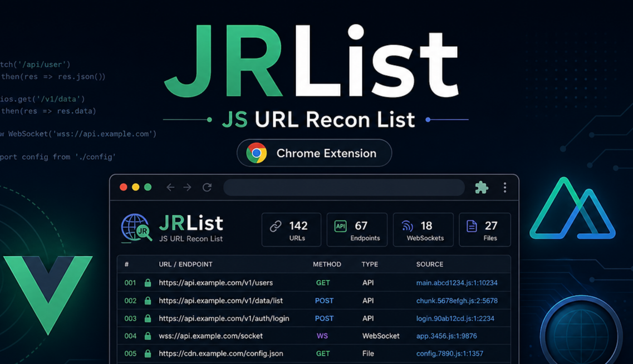Click the globe emblem bottom right
Viewport: 633px width, 364px height.
pyautogui.click(x=581, y=333)
